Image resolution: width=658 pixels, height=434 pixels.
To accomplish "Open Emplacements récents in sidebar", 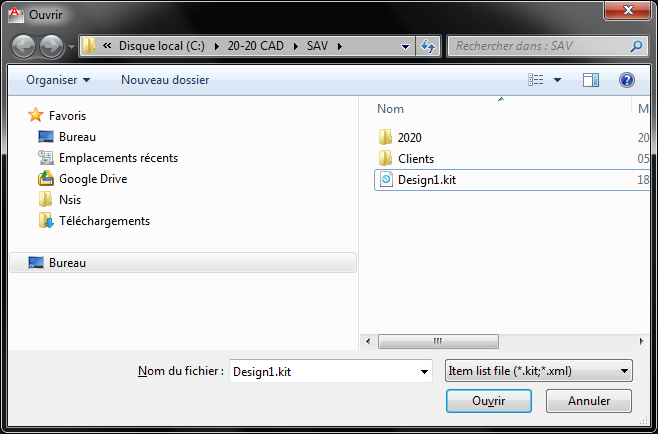I will click(x=118, y=158).
